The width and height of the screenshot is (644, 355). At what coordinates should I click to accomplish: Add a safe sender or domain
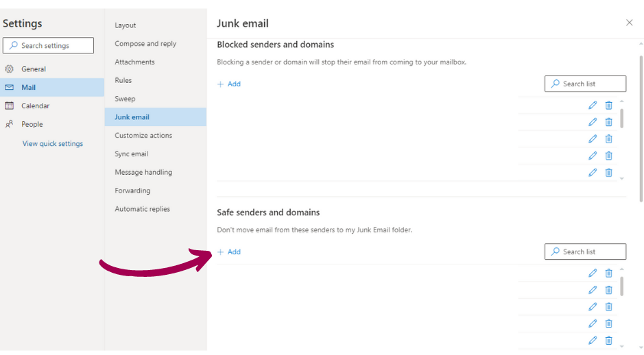coord(229,252)
